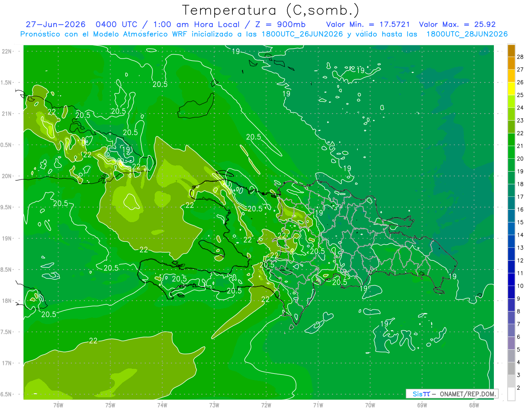Click the "74W" longitude axis label
Screen dimensions: 532x411
[162, 405]
